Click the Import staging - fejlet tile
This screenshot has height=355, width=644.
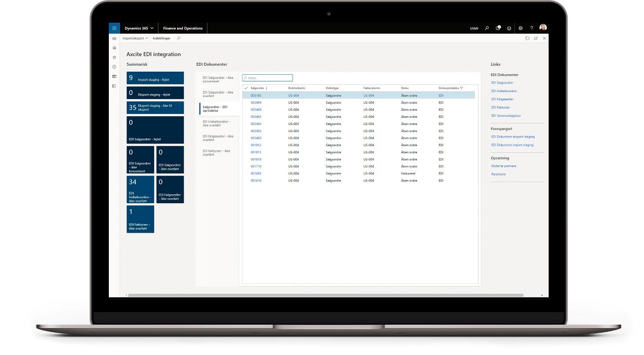click(155, 78)
